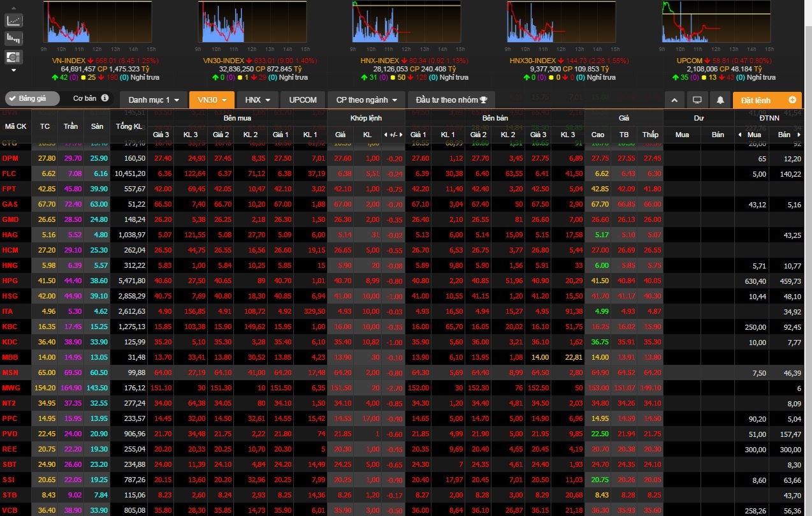Image resolution: width=812 pixels, height=516 pixels.
Task: Open the CP theo ngành dropdown
Action: [x=366, y=100]
